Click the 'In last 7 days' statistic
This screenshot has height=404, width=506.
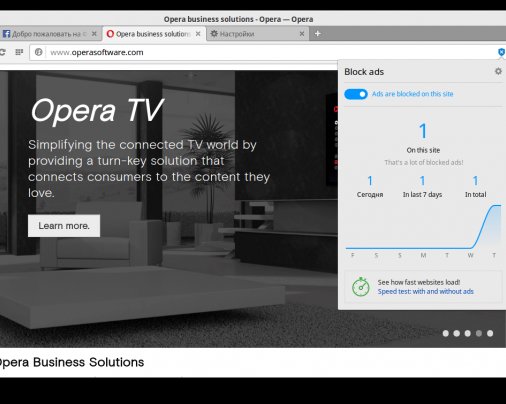point(422,187)
